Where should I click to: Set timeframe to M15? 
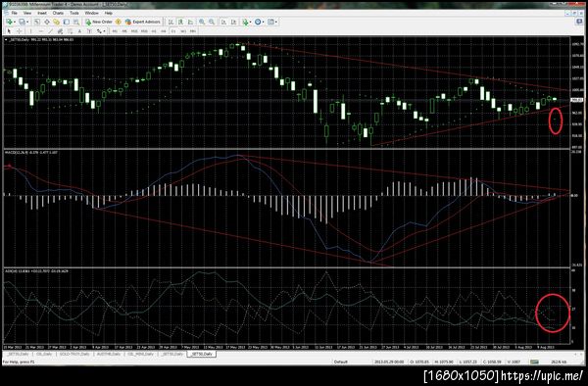point(134,31)
